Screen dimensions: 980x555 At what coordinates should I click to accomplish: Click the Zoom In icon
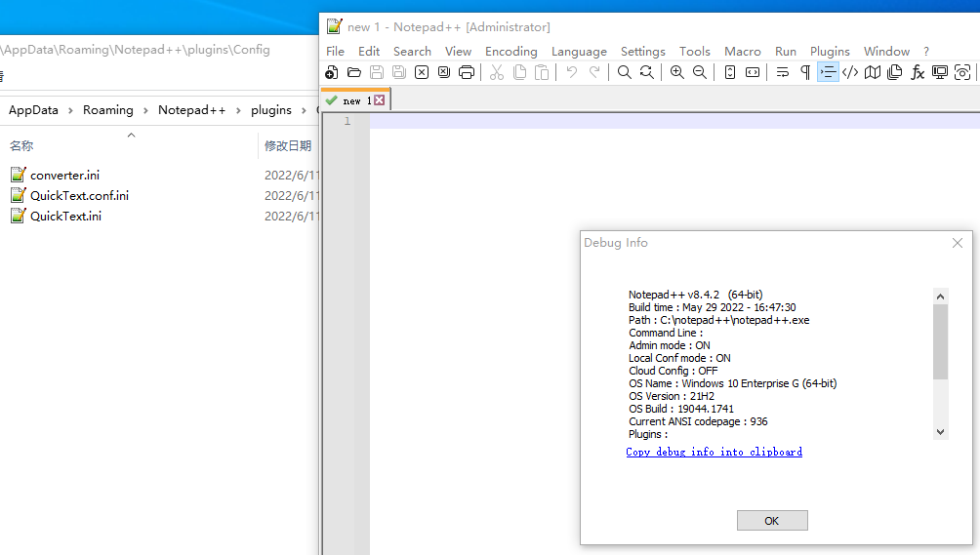[676, 72]
